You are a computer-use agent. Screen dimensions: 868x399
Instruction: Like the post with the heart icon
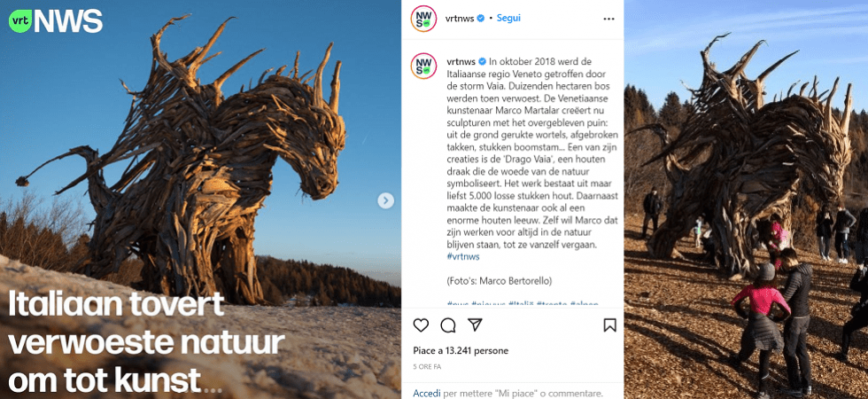click(421, 325)
